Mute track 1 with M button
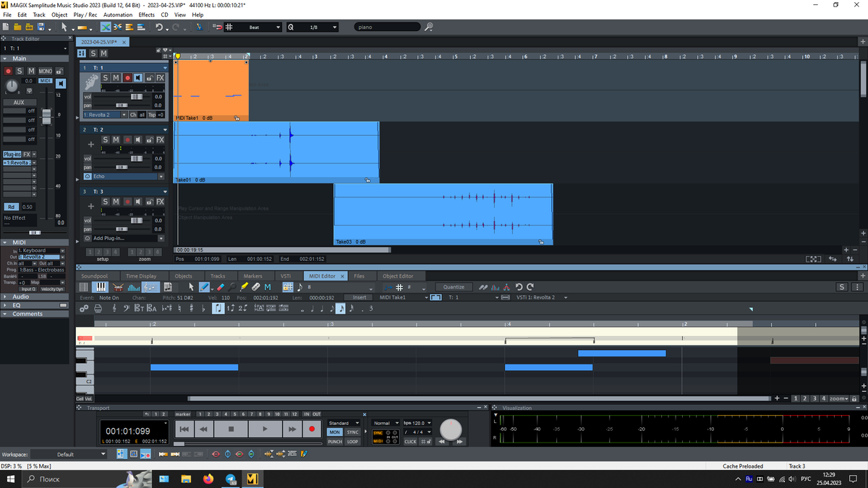Image resolution: width=868 pixels, height=488 pixels. [x=116, y=77]
